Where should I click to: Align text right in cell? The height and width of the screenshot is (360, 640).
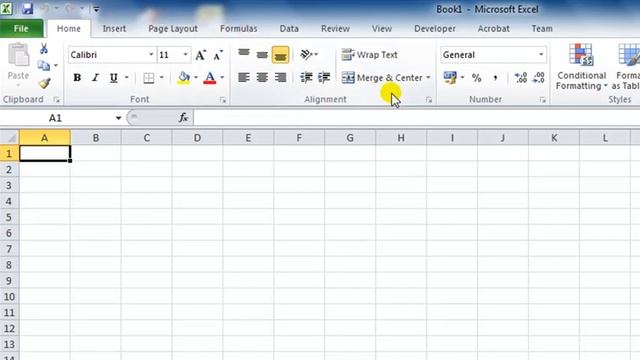pos(280,78)
